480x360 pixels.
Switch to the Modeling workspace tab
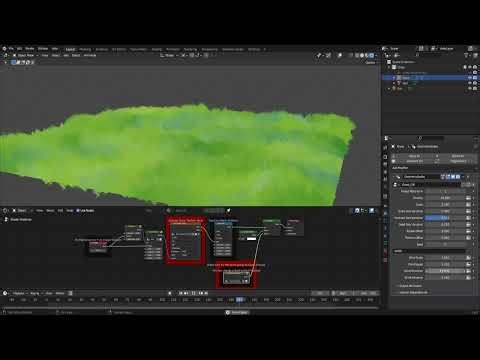click(x=85, y=49)
